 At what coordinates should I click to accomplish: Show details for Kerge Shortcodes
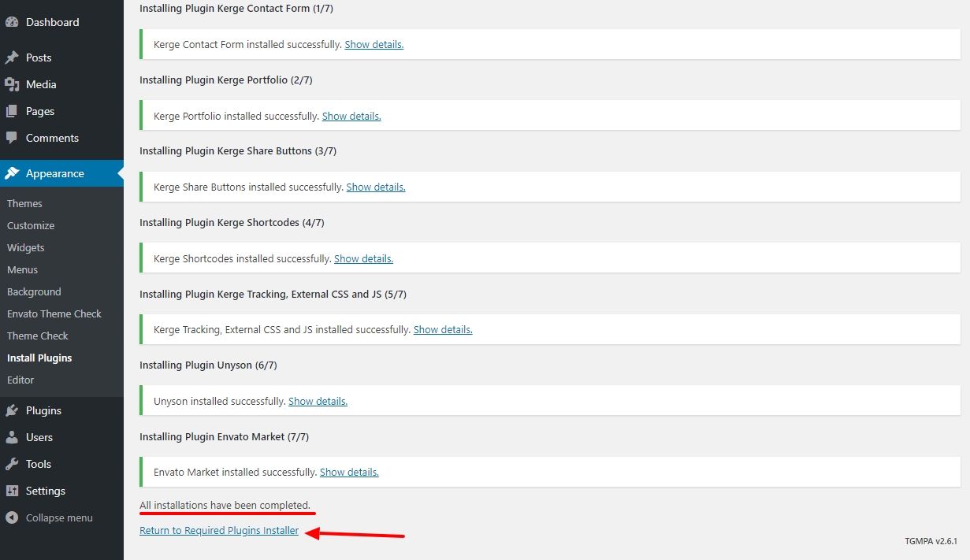pos(363,258)
